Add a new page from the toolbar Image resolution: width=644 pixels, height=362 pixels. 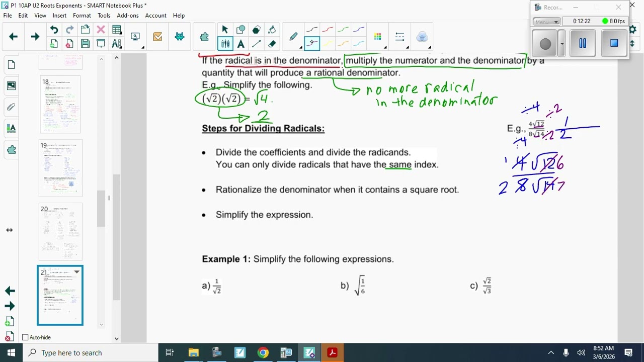coord(54,44)
